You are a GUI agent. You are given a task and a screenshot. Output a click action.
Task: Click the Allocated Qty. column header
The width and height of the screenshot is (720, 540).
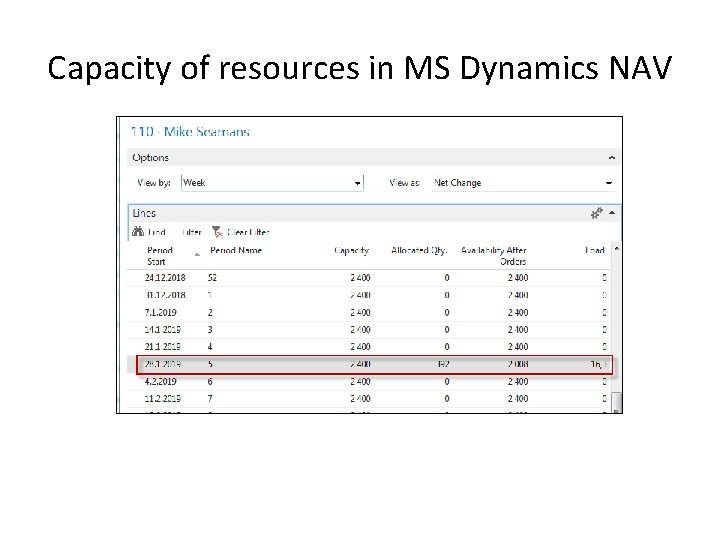point(419,250)
